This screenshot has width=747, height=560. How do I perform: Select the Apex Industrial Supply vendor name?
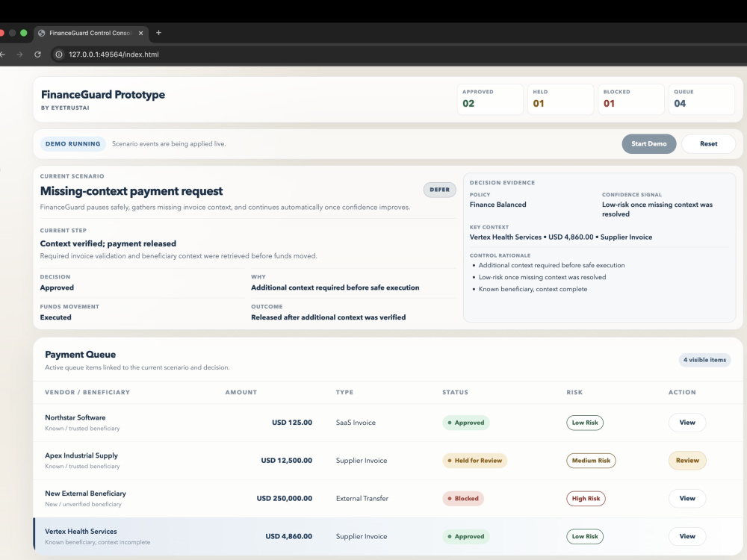[x=81, y=455]
